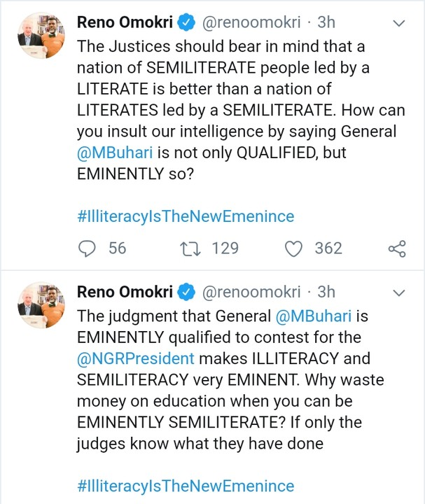Click verified badge on the second tweet
Viewport: 425px width, 504px height.
(186, 291)
